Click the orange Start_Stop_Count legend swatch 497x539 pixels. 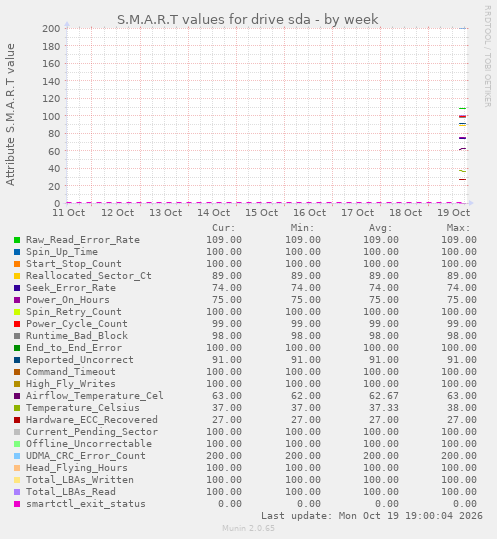[x=17, y=264]
